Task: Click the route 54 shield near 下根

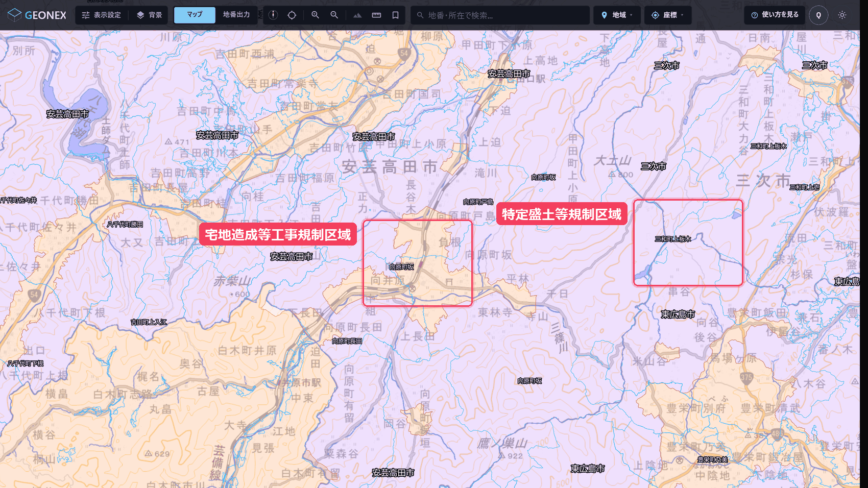Action: [34, 295]
